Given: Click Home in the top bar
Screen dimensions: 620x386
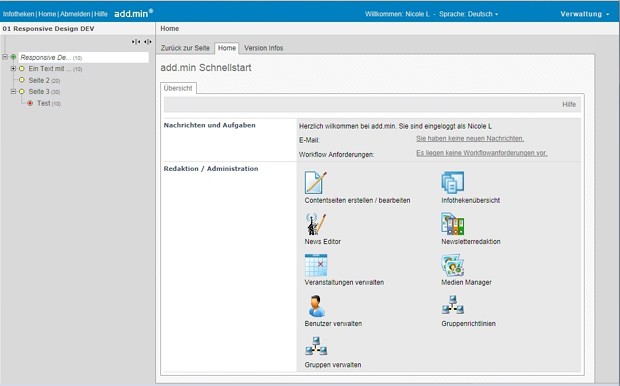Looking at the screenshot, I should [47, 14].
